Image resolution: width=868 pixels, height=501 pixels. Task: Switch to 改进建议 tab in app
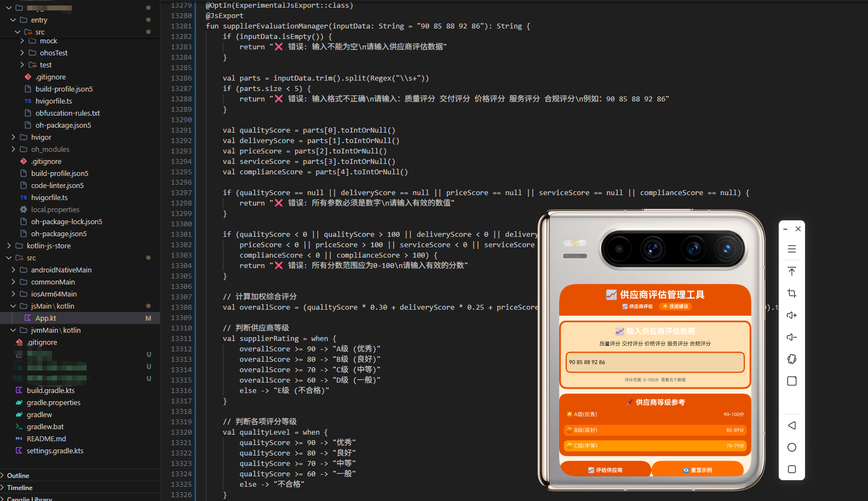coord(675,306)
